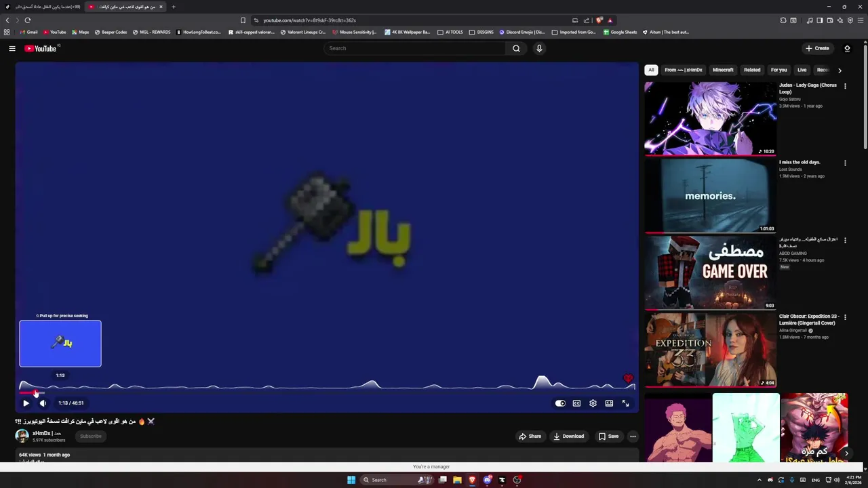
Task: Toggle closed captions in the player
Action: pos(576,403)
